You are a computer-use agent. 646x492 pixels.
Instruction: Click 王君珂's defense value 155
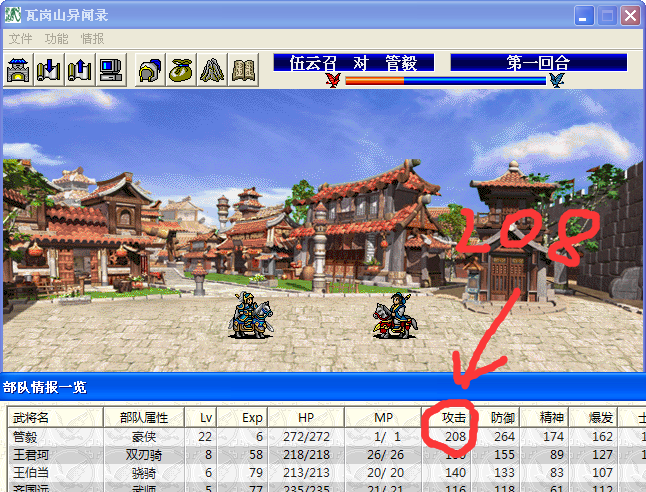pyautogui.click(x=504, y=455)
